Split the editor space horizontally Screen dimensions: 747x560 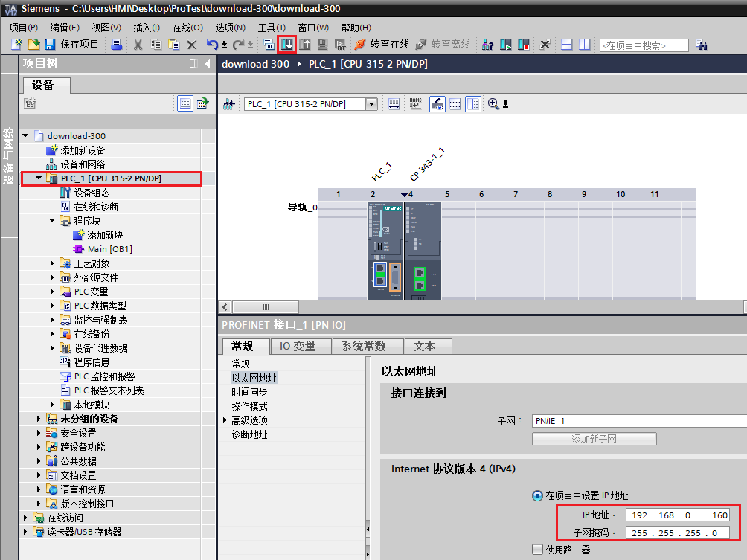point(566,45)
